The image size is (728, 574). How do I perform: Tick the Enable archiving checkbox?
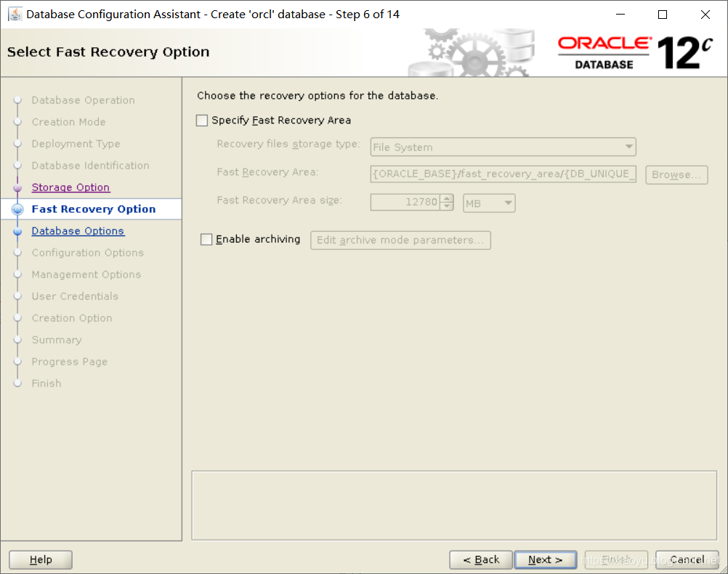[x=206, y=239]
